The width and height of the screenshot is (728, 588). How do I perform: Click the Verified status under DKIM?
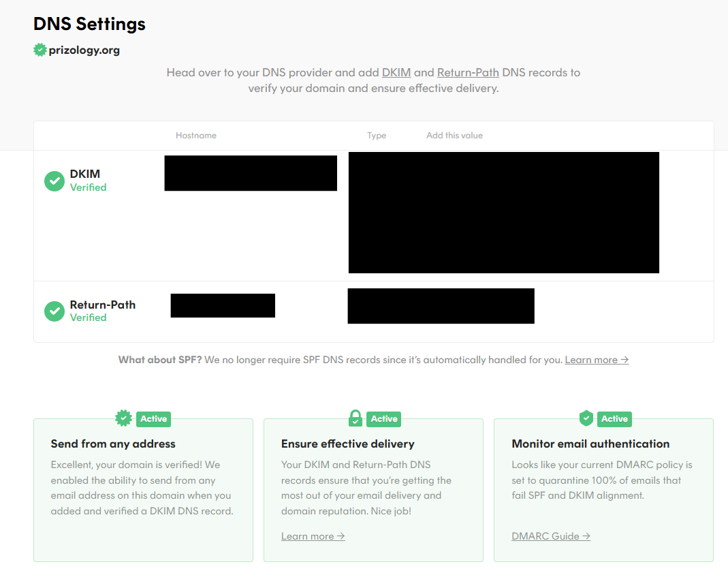[x=89, y=187]
